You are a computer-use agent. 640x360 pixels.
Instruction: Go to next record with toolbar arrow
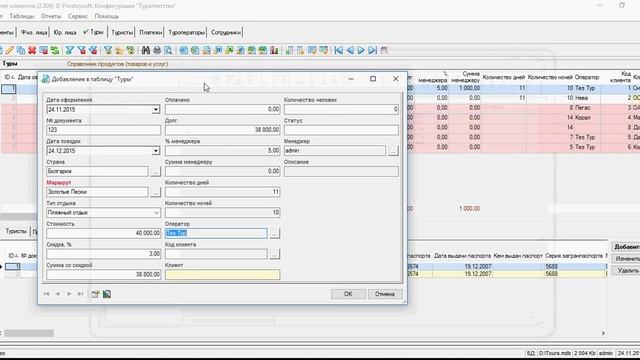(361, 50)
